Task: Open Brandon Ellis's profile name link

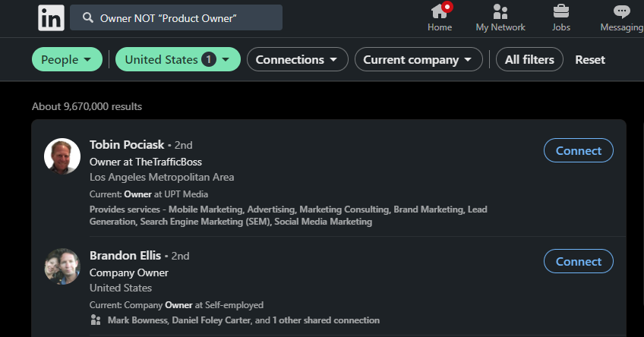Action: coord(125,255)
